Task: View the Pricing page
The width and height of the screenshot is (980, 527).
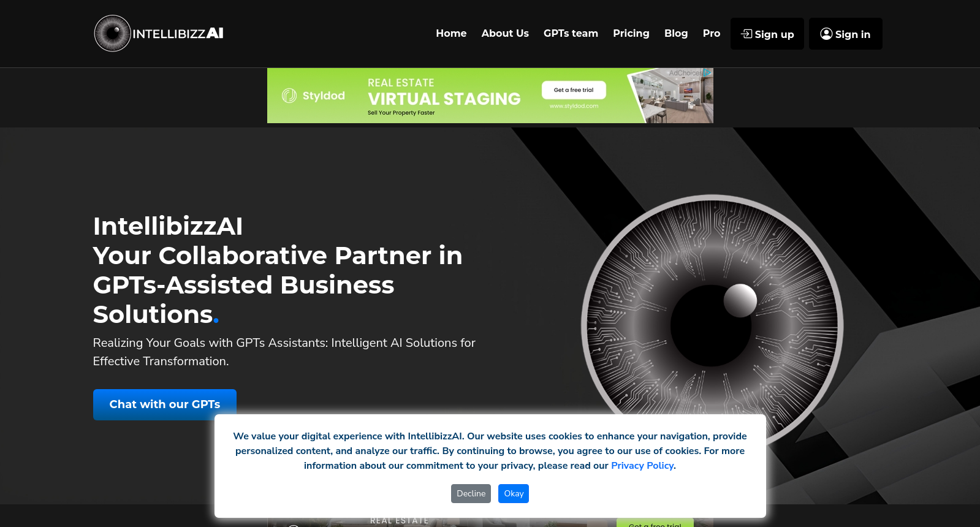Action: tap(631, 33)
